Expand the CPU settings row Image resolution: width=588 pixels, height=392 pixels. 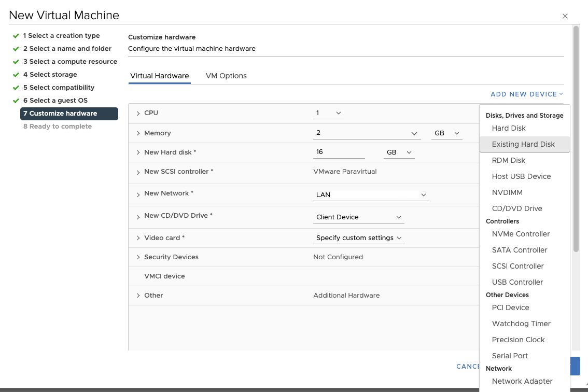138,113
